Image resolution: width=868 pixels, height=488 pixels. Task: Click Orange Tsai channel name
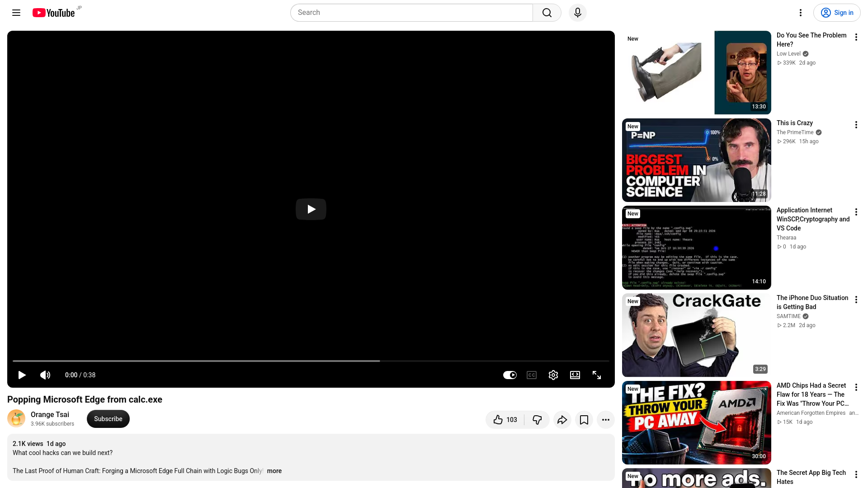coord(50,414)
